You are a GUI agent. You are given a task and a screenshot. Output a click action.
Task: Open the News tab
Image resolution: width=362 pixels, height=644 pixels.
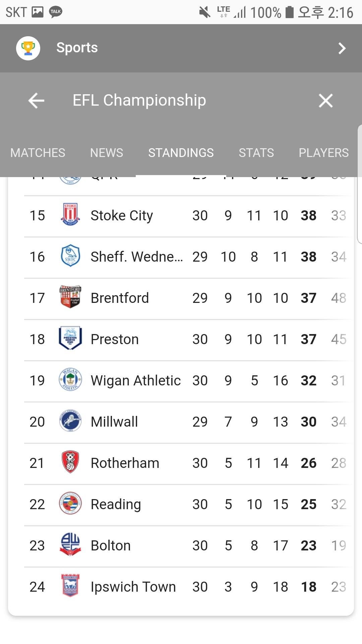coord(107,153)
